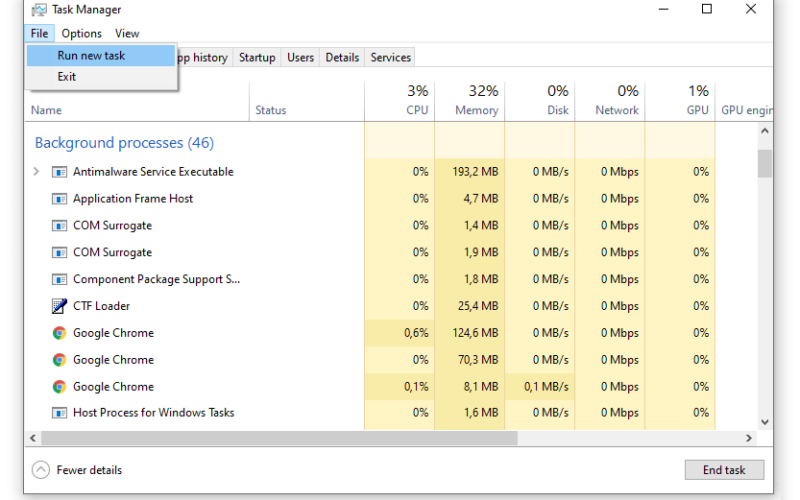Click the Component Package Support icon
This screenshot has width=800, height=500.
coord(59,279)
